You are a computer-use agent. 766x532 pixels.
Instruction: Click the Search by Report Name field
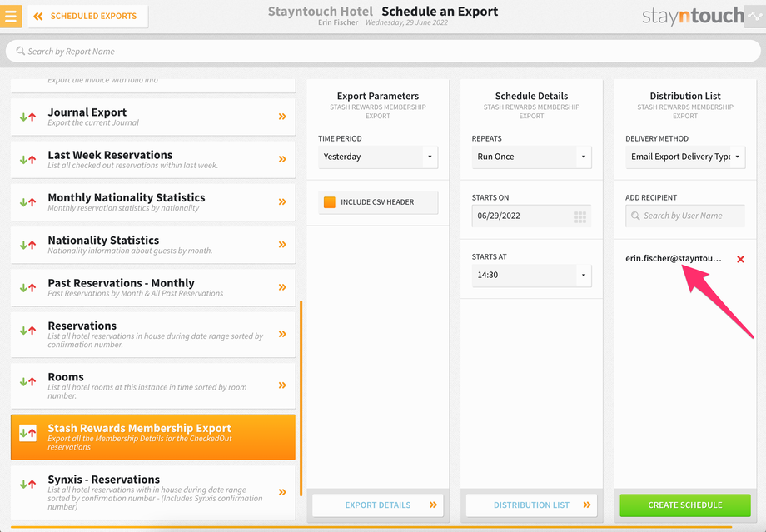383,52
